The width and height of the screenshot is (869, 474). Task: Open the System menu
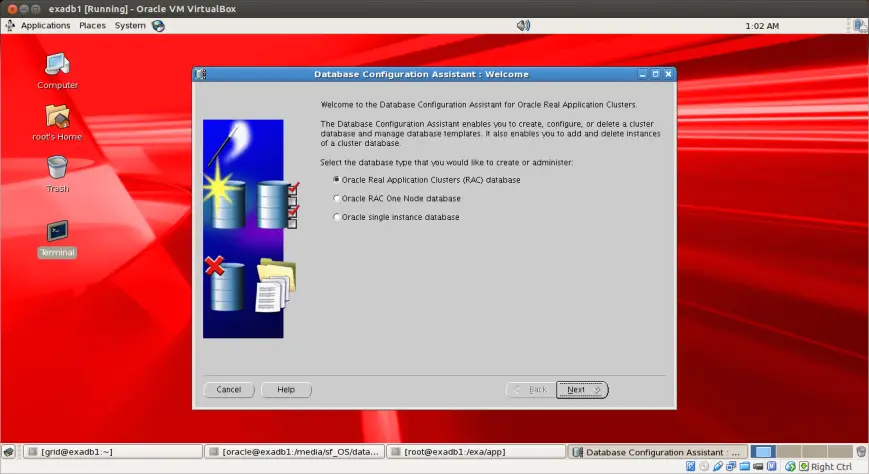click(130, 26)
